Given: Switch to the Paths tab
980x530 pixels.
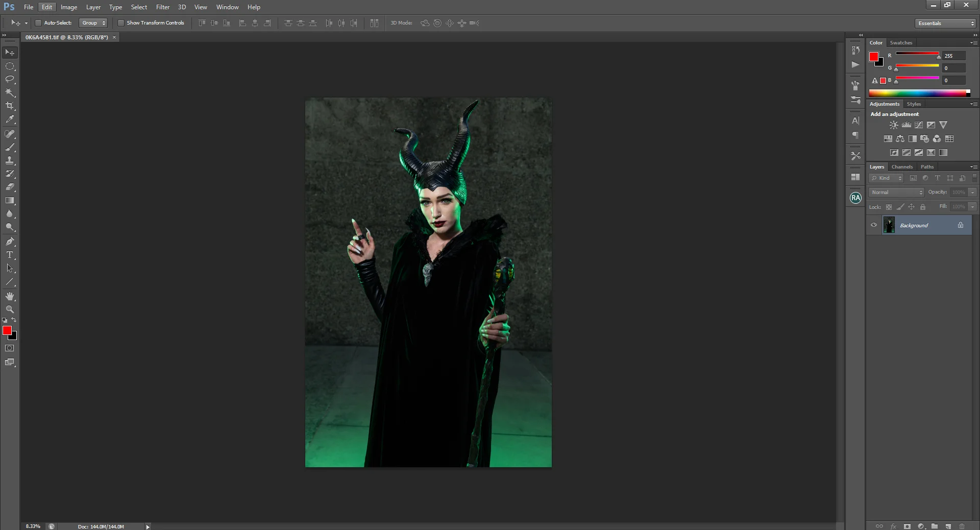Looking at the screenshot, I should pos(927,167).
